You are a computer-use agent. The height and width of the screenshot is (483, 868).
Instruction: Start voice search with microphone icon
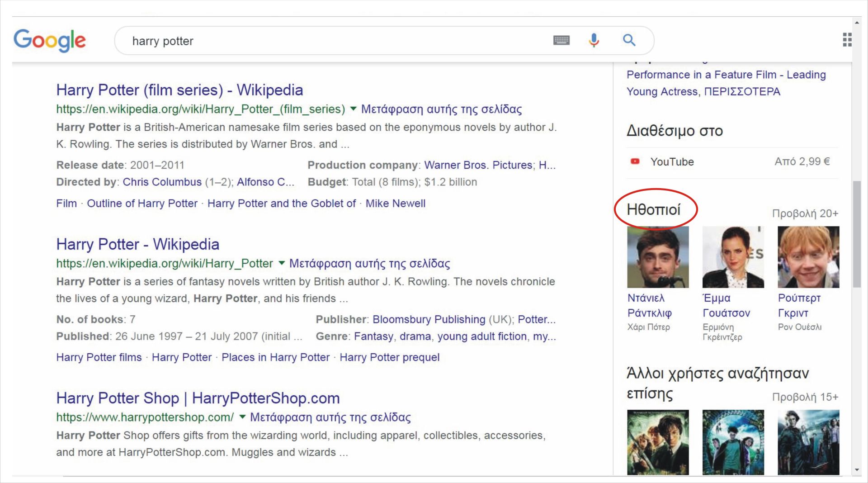click(x=594, y=41)
